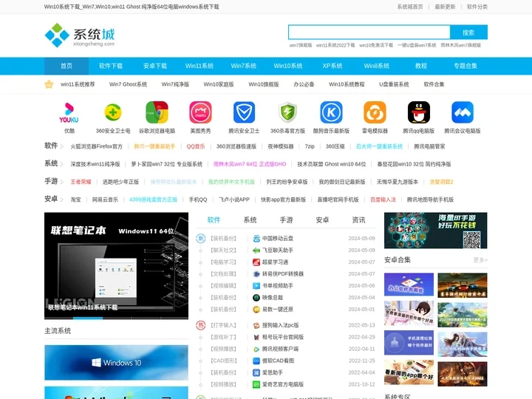Switch to the 系统 list tab

point(250,220)
